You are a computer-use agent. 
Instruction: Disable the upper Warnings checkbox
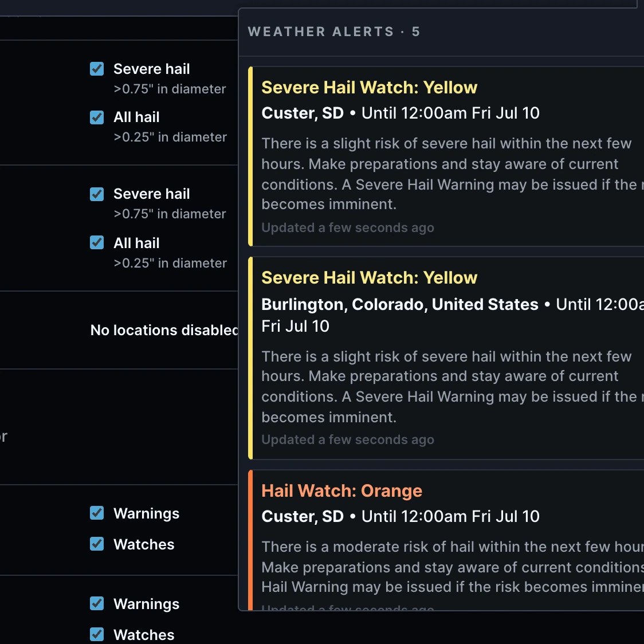tap(97, 513)
